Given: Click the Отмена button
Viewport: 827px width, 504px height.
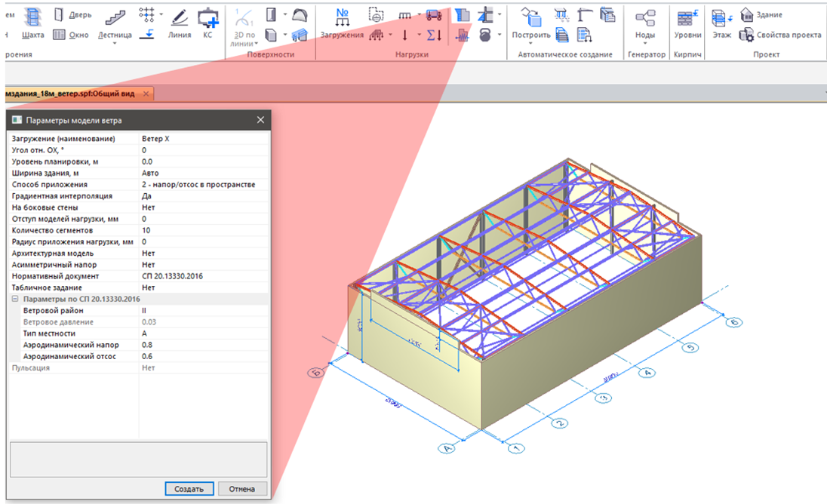Looking at the screenshot, I should tap(242, 489).
